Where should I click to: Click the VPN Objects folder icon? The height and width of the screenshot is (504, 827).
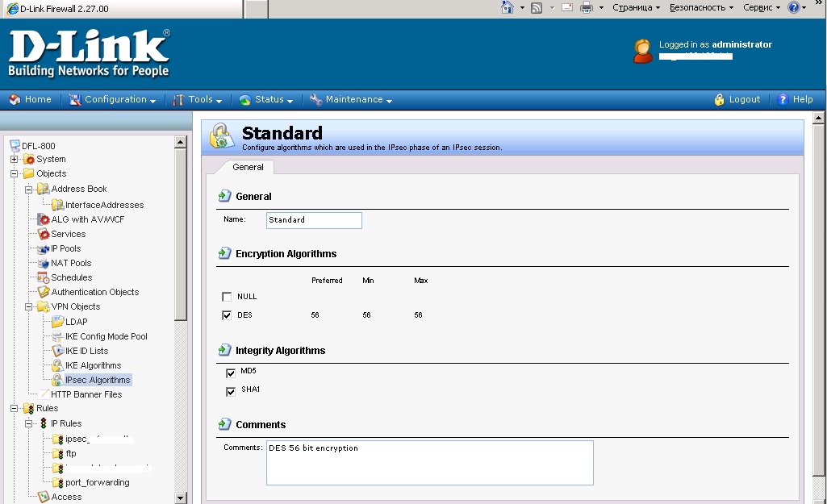coord(44,306)
